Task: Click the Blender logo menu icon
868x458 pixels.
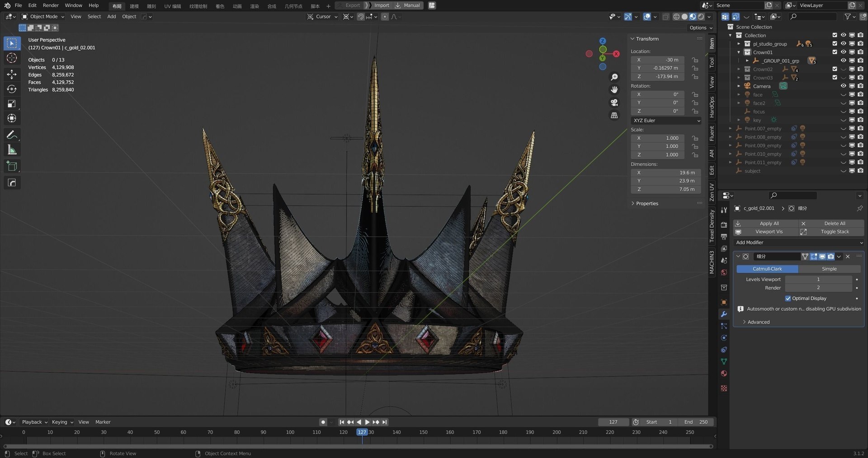Action: [x=7, y=5]
